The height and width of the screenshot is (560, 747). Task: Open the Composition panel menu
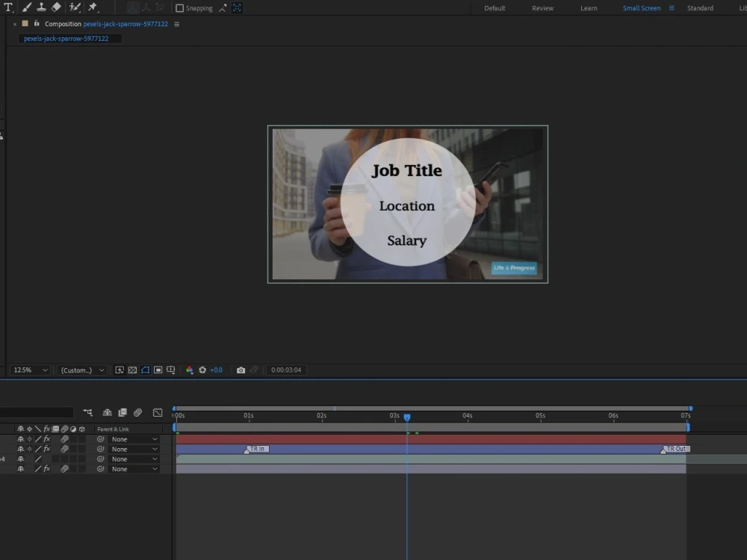177,24
